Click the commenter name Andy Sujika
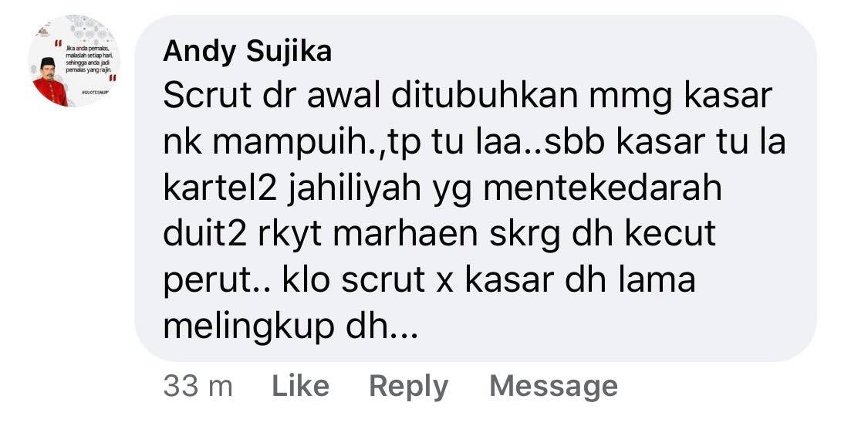The height and width of the screenshot is (433, 868). [248, 52]
